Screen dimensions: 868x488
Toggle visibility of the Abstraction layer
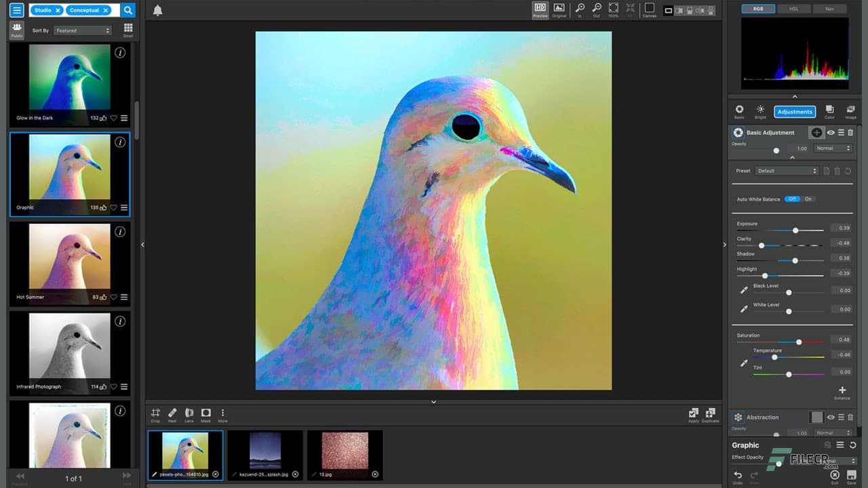(830, 418)
